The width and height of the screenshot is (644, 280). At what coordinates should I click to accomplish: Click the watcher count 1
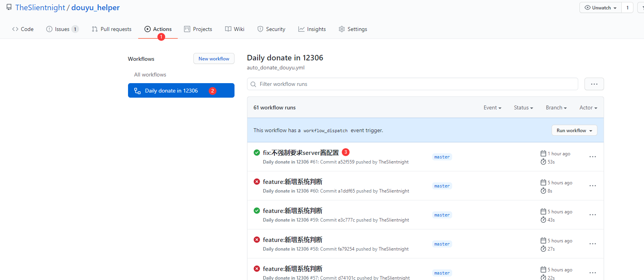pyautogui.click(x=628, y=7)
